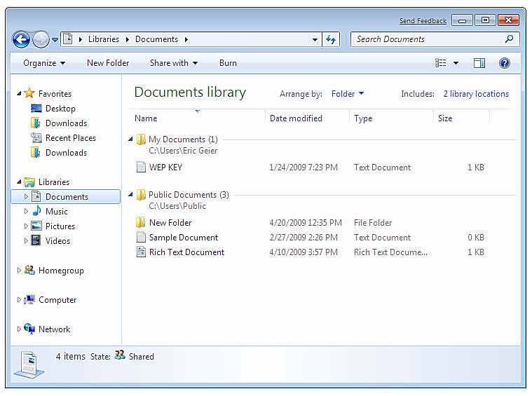Click New Folder in the toolbar
532x396 pixels.
click(108, 63)
